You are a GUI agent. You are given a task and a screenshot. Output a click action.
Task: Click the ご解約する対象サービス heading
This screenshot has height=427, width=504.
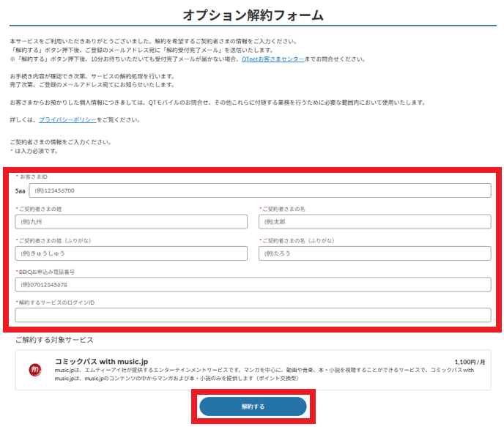[x=54, y=340]
